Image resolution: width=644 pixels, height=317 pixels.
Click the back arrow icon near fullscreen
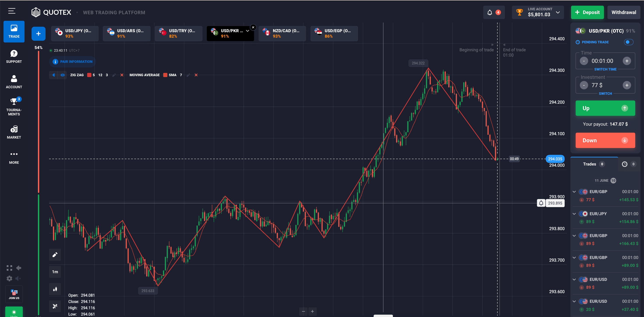18,268
